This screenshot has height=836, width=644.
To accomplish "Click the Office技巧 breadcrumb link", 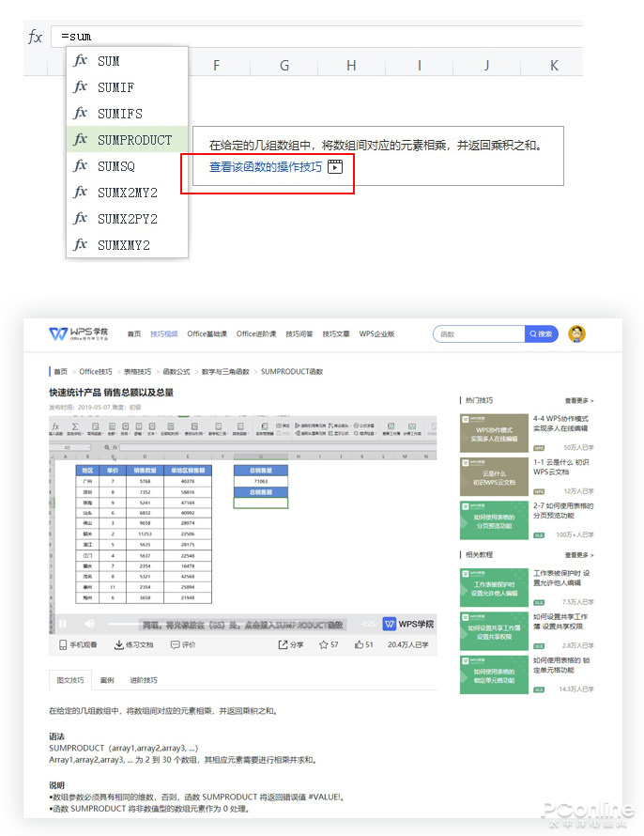I will click(96, 372).
